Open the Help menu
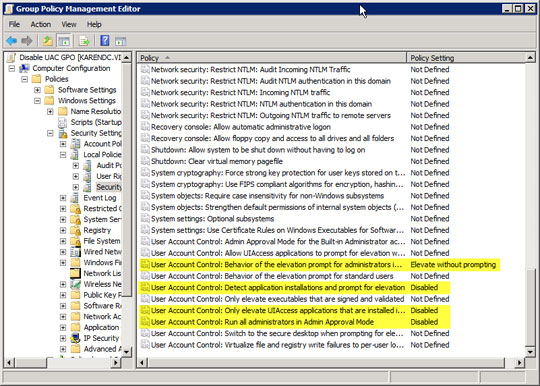Viewport: 540px width, 386px height. tap(94, 24)
